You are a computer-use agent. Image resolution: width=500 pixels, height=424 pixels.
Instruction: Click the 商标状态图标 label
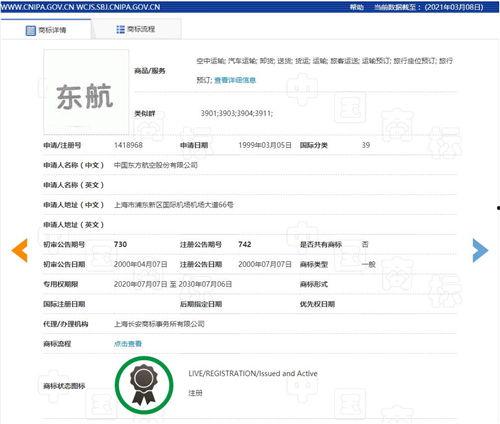[x=64, y=386]
